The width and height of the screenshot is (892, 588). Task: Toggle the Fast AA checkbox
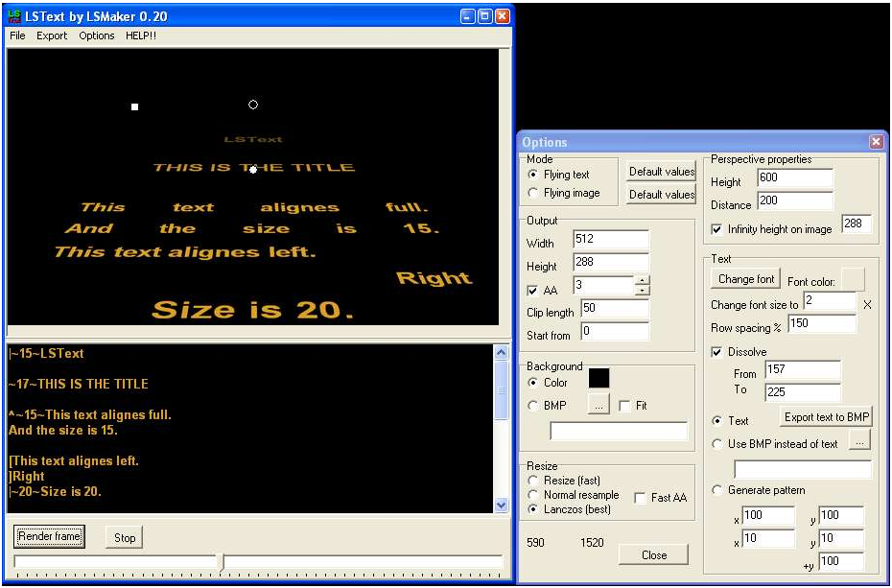[640, 498]
